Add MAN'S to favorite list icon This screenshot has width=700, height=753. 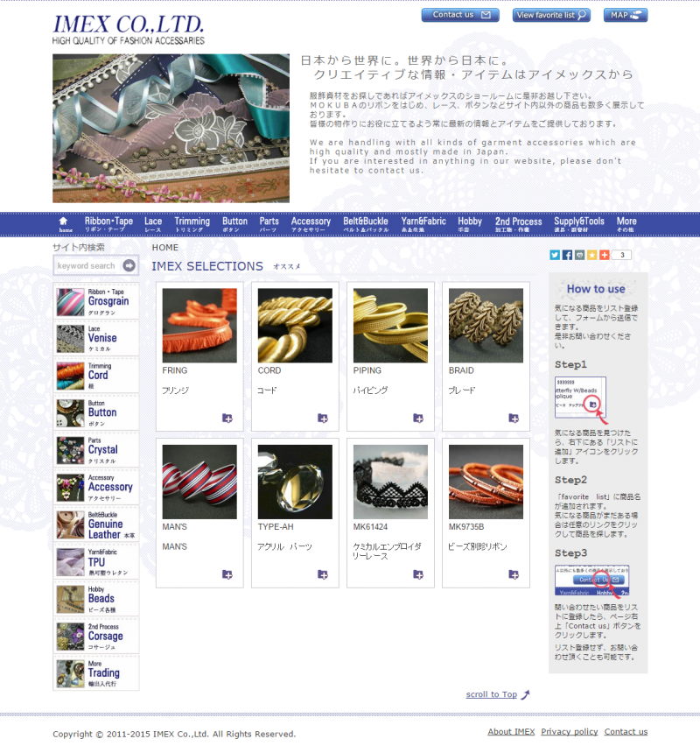point(227,574)
